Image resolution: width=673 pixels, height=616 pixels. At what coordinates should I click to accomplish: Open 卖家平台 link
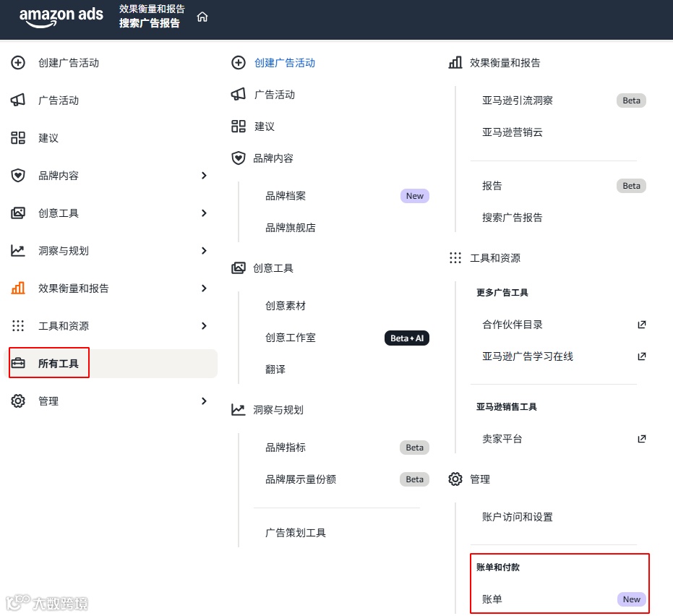(x=502, y=439)
